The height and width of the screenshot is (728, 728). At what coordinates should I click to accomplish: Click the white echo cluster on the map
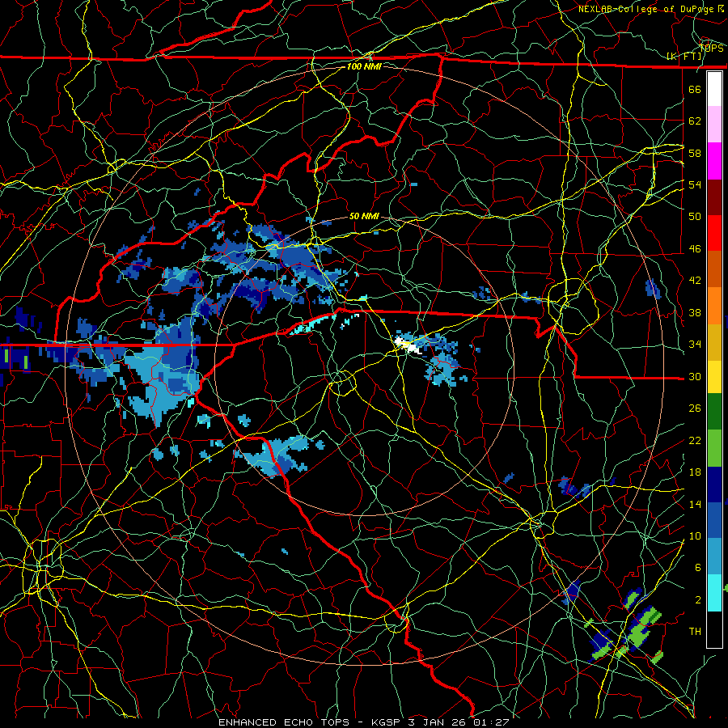coord(407,345)
